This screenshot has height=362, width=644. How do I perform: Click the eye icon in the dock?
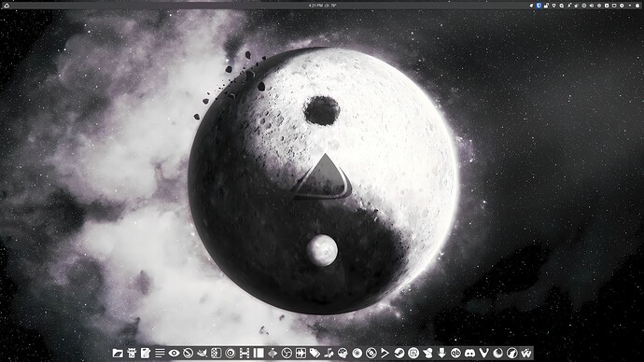pos(174,353)
